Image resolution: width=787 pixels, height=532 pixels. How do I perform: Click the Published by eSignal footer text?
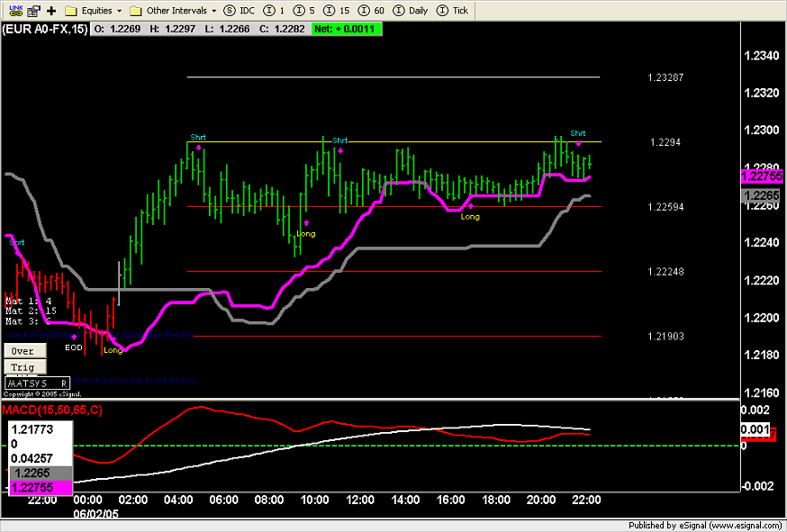tap(706, 526)
